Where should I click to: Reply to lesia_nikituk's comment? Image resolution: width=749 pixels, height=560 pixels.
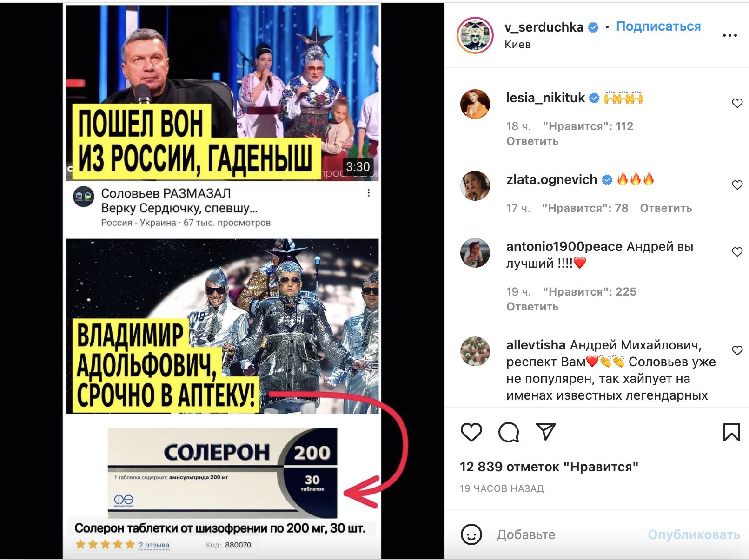point(532,141)
